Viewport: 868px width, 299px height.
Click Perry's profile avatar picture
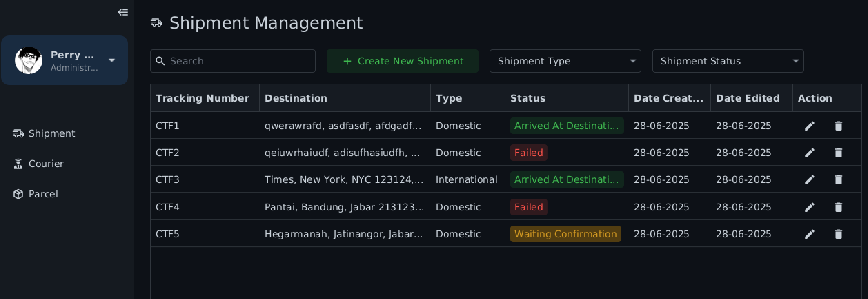coord(29,60)
